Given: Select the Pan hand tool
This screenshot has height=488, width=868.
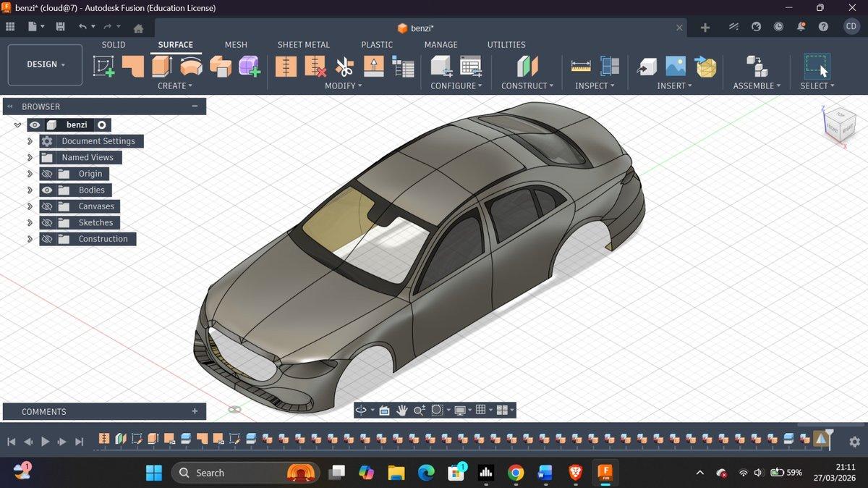Looking at the screenshot, I should (402, 411).
